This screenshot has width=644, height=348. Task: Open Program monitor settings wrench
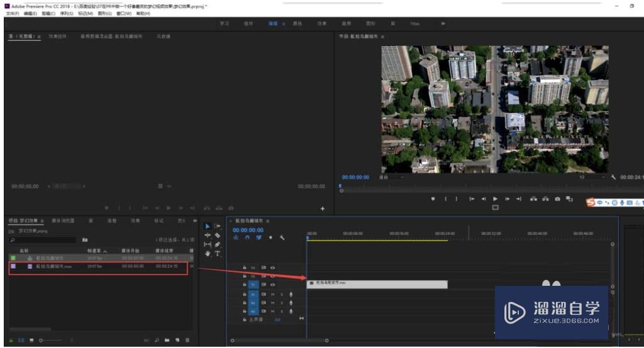(613, 177)
